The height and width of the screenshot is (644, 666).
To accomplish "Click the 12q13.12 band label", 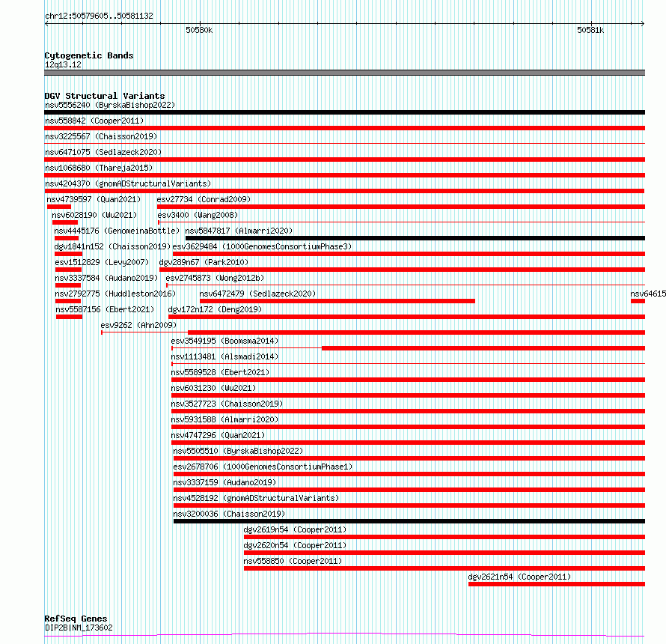I will pos(63,64).
